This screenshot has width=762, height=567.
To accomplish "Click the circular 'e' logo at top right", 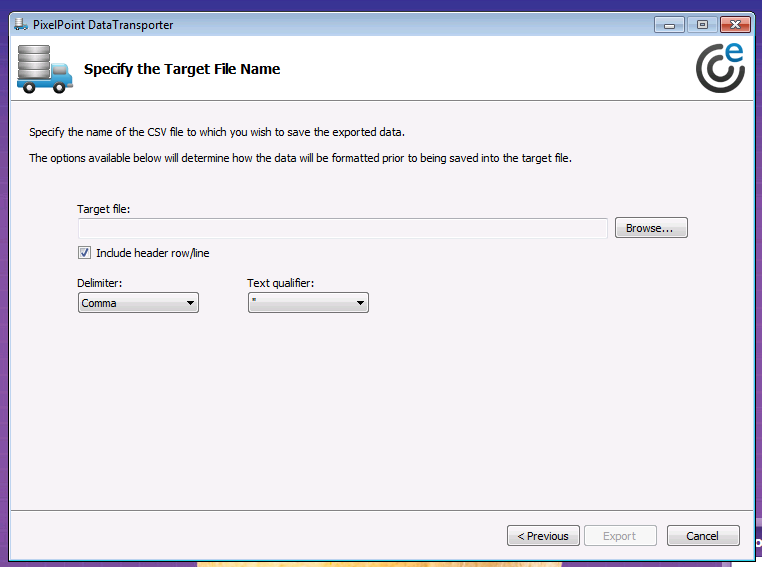I will coord(720,69).
